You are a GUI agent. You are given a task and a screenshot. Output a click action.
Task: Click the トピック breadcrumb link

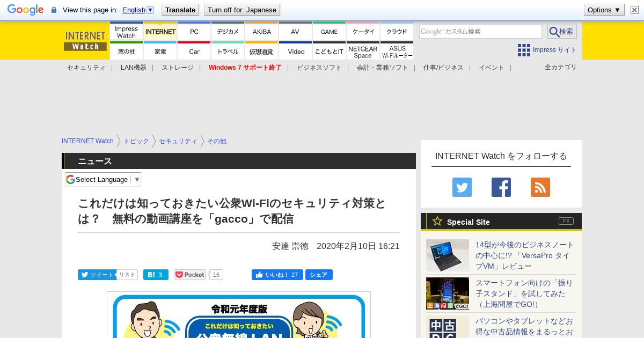pyautogui.click(x=136, y=141)
